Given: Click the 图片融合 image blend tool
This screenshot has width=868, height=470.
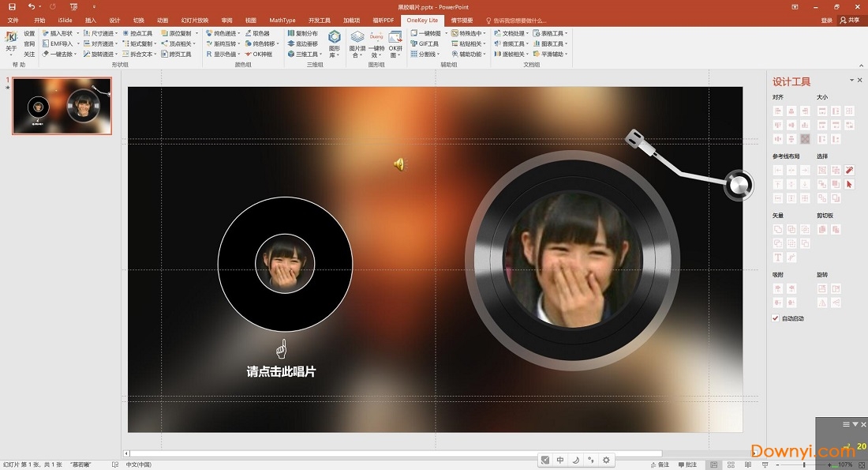Looking at the screenshot, I should point(357,45).
